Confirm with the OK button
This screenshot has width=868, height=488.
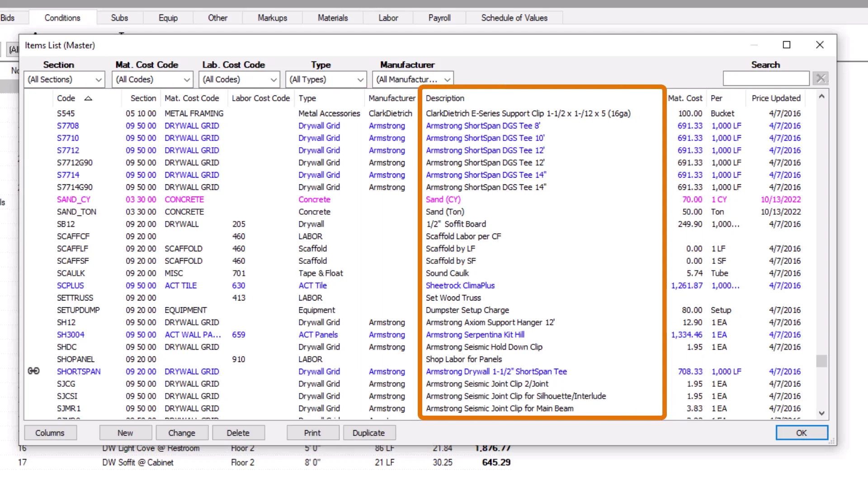[x=801, y=433]
